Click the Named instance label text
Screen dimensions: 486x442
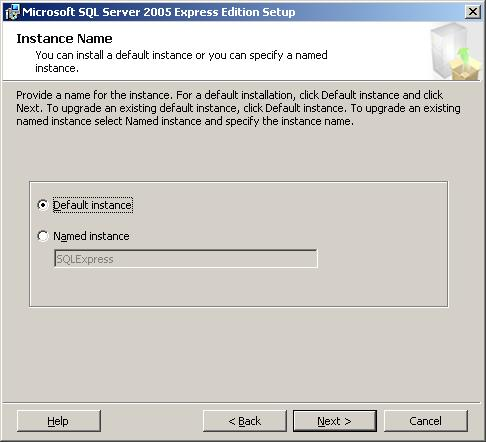[91, 236]
